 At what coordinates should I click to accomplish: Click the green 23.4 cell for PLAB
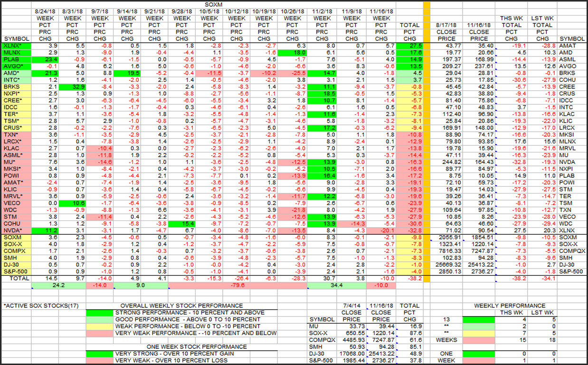point(44,59)
